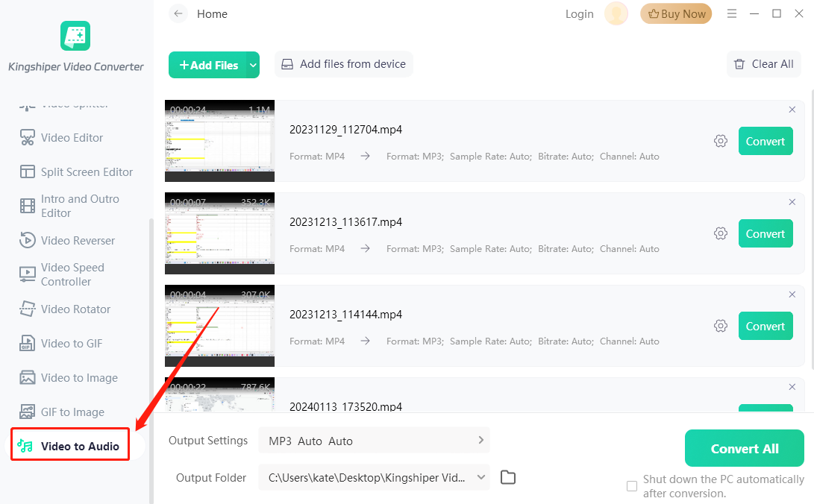Click the Video Rotator icon
This screenshot has width=814, height=504.
[28, 309]
